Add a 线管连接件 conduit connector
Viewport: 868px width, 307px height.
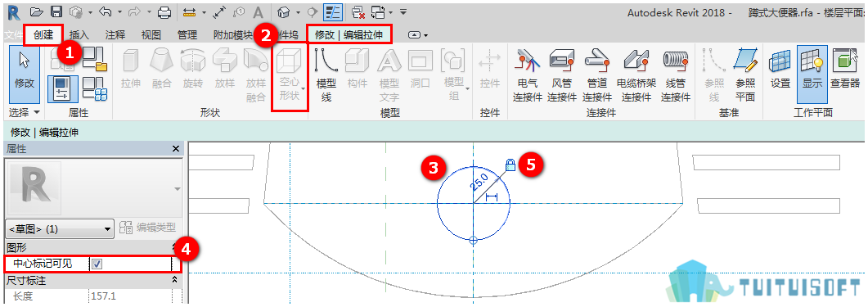[x=676, y=75]
